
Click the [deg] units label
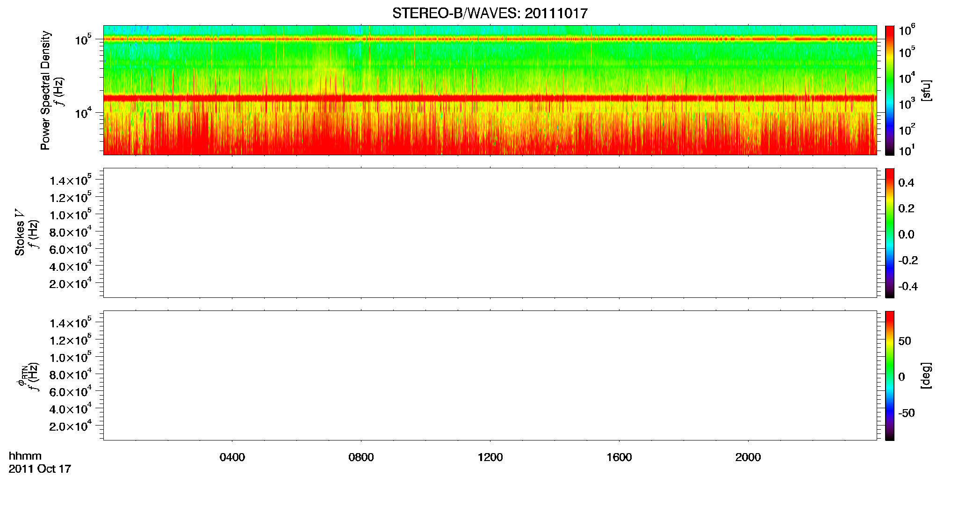pyautogui.click(x=926, y=375)
